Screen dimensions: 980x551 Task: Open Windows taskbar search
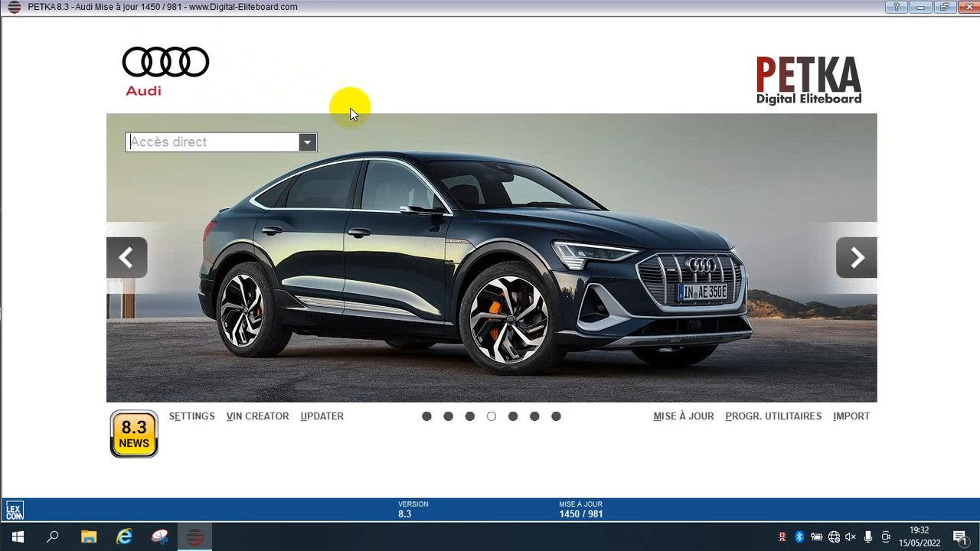click(x=53, y=537)
